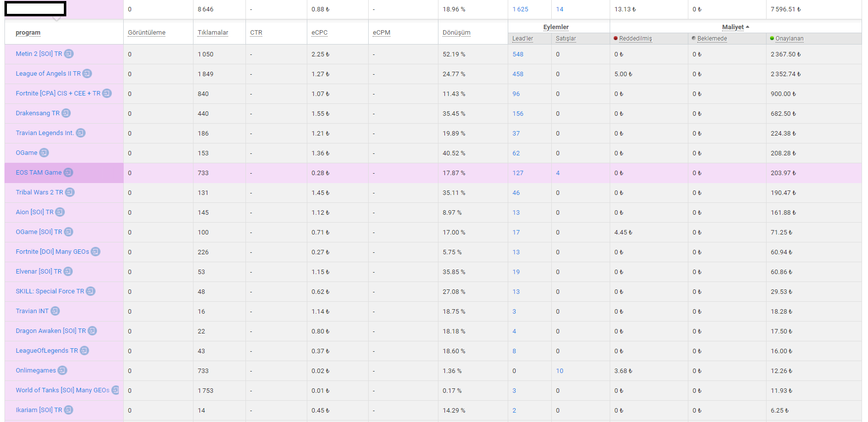The height and width of the screenshot is (422, 868).
Task: Sort by the program column header
Action: [28, 33]
